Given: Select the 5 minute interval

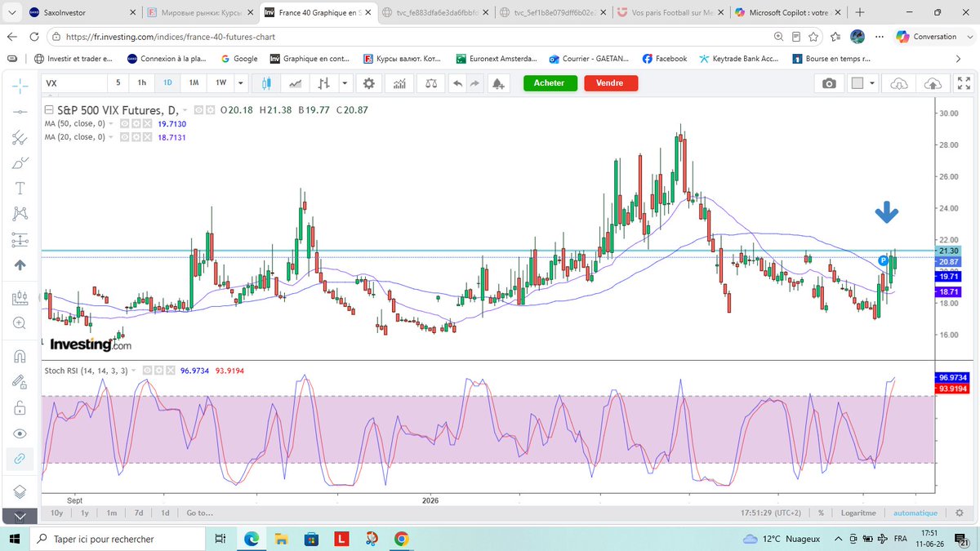Looking at the screenshot, I should point(118,83).
